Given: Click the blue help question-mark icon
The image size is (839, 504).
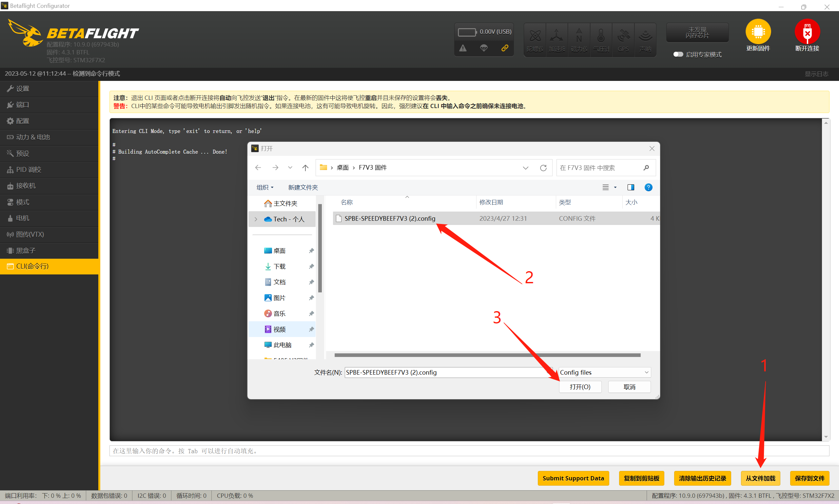Looking at the screenshot, I should 648,187.
